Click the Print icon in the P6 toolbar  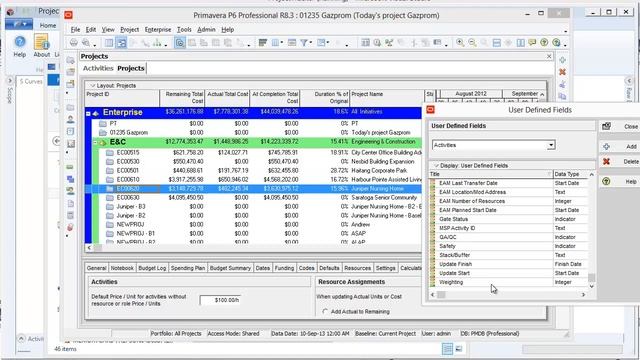pyautogui.click(x=73, y=42)
